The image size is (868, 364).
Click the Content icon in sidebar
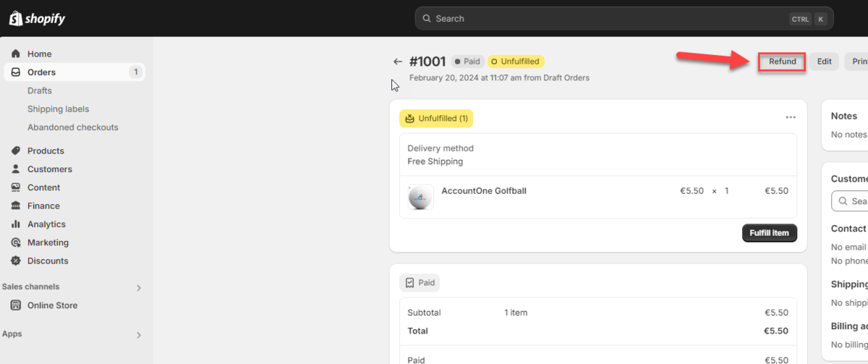coord(16,187)
